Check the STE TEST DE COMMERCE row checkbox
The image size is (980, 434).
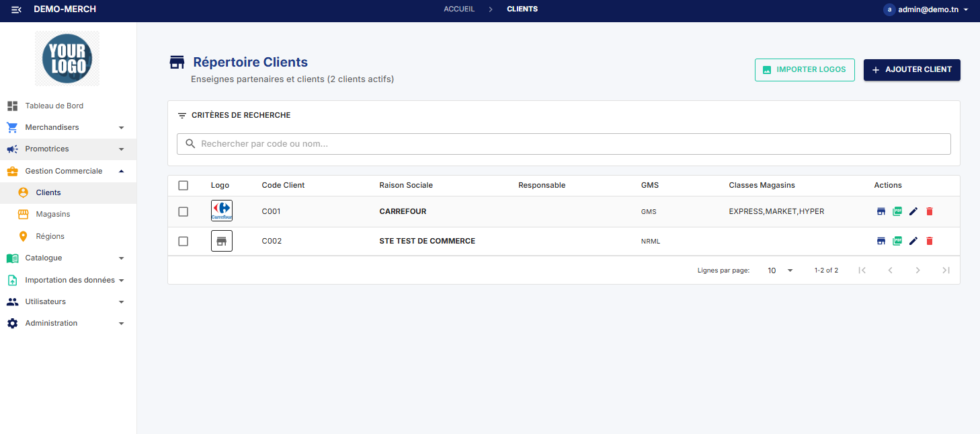(183, 242)
